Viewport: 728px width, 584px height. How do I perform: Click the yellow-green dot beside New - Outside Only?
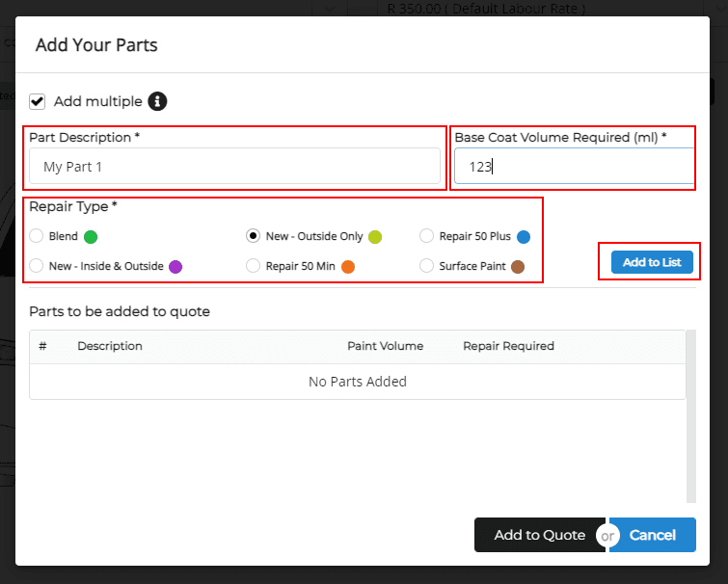pyautogui.click(x=375, y=236)
